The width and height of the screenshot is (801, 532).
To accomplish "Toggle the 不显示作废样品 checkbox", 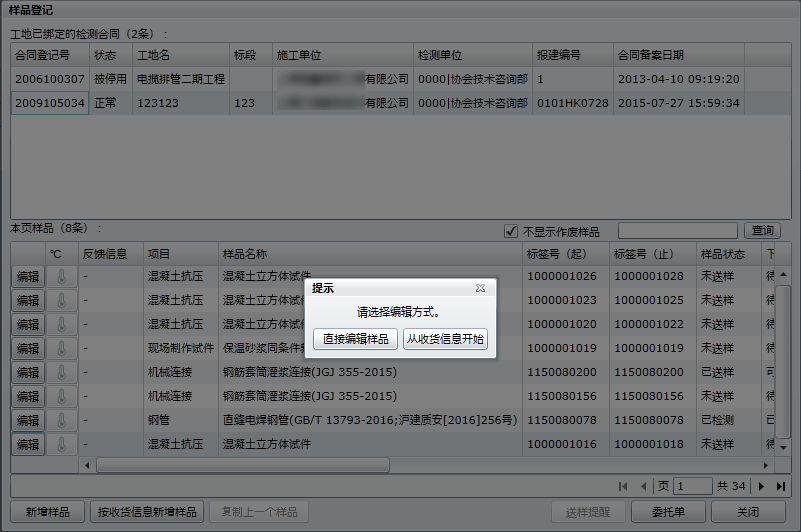I will [511, 231].
